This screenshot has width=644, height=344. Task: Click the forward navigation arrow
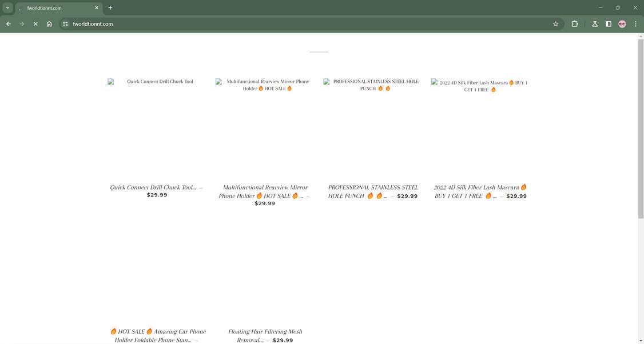click(x=22, y=23)
